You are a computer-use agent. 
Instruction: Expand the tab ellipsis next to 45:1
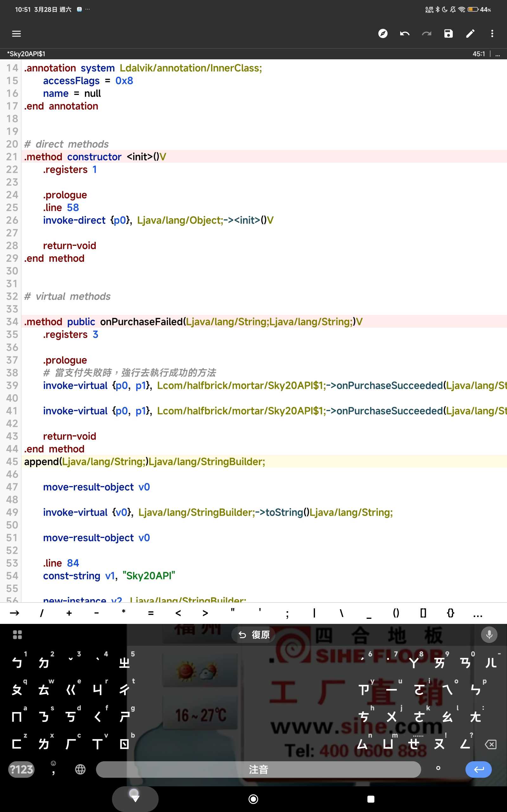coord(497,54)
